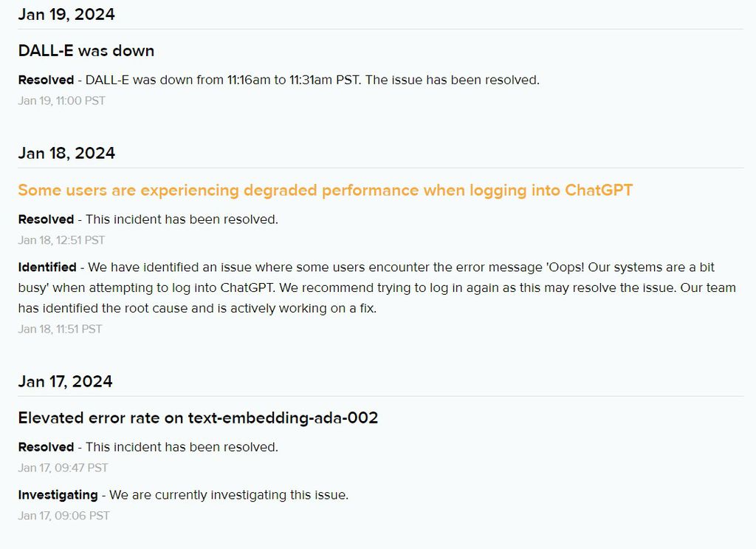Click the Jan 18, 2024 date heading
This screenshot has height=549, width=756.
[x=66, y=154]
